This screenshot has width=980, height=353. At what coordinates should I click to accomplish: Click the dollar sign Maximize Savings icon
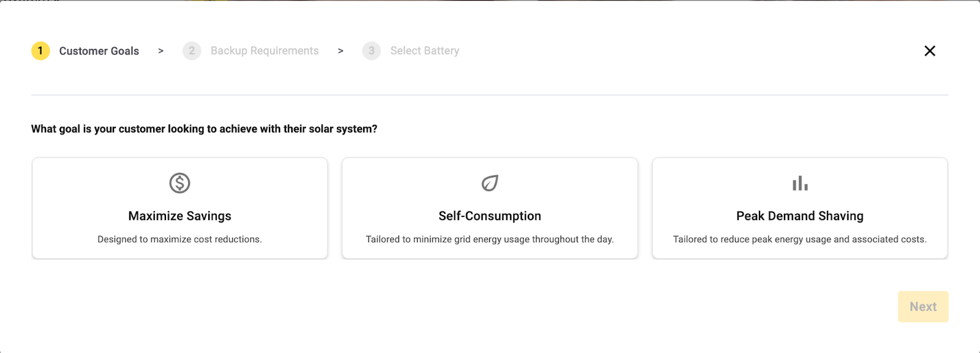coord(179,183)
